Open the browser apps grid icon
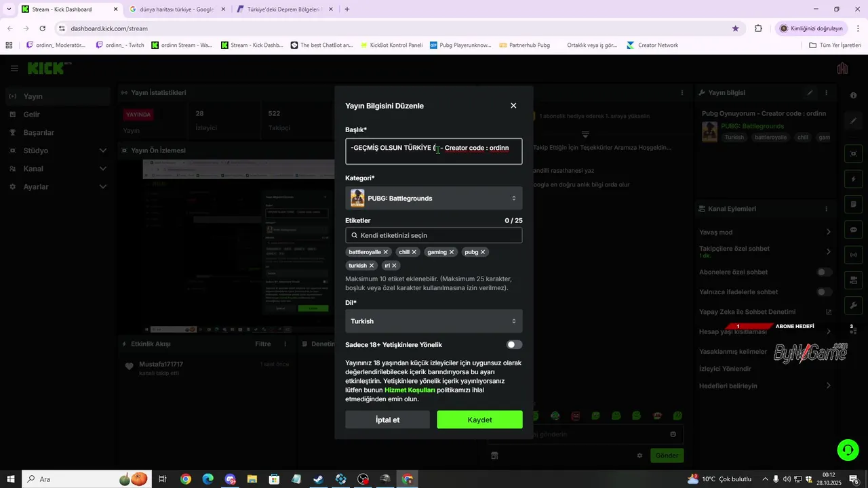868x488 pixels. click(x=9, y=45)
